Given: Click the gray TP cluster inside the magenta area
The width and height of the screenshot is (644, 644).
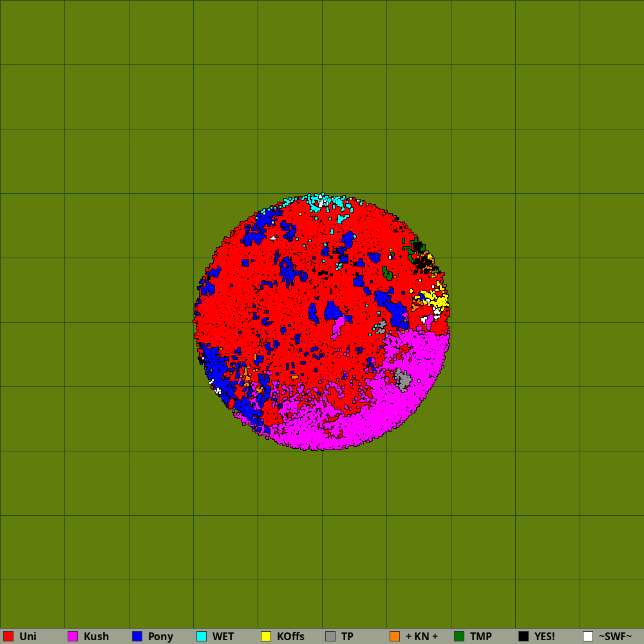Looking at the screenshot, I should (403, 379).
